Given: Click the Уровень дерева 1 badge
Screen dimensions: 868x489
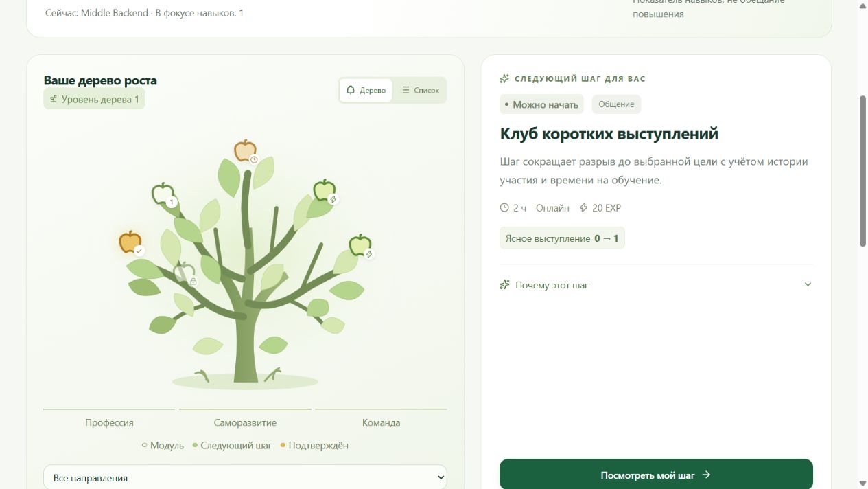Looking at the screenshot, I should [x=94, y=99].
